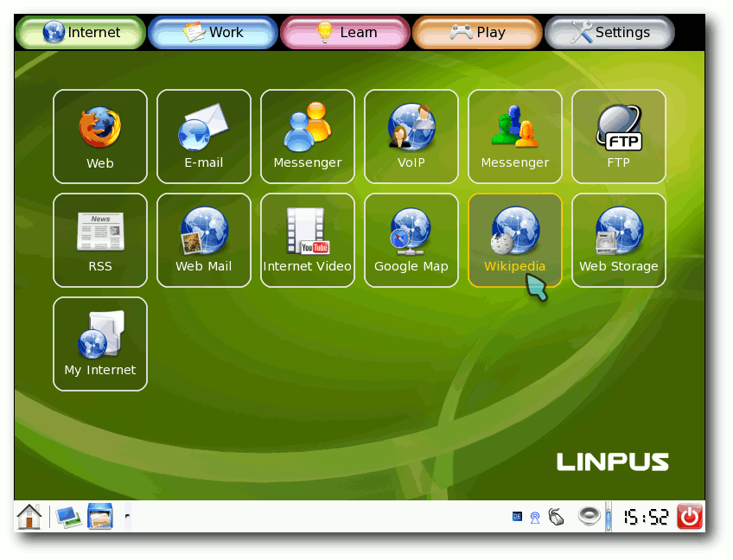Start the VoIP application

point(411,137)
